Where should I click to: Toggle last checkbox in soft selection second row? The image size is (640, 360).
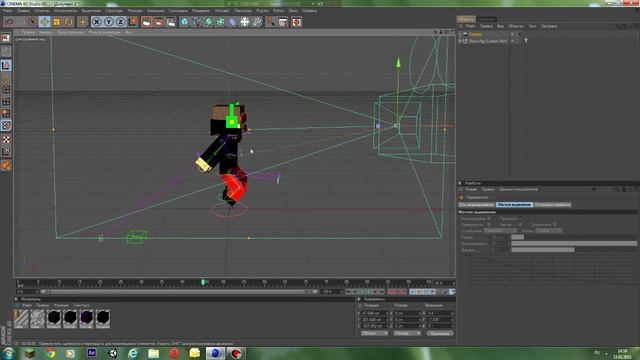[x=555, y=224]
